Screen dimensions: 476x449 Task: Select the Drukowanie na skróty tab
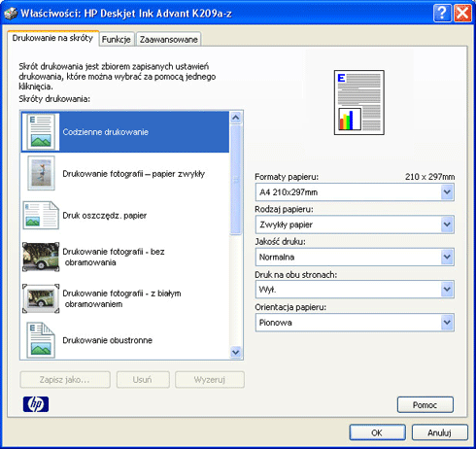(x=52, y=38)
